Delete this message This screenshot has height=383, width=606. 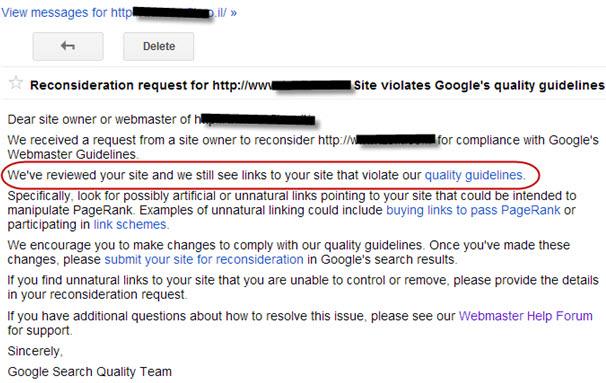tap(158, 46)
